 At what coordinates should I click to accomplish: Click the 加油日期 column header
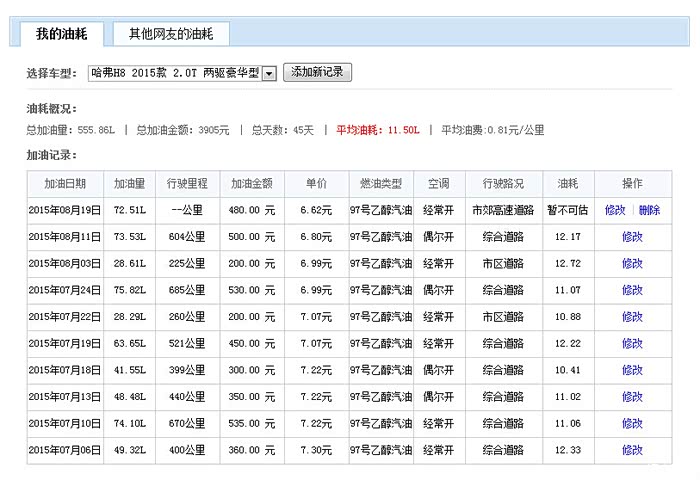point(65,184)
